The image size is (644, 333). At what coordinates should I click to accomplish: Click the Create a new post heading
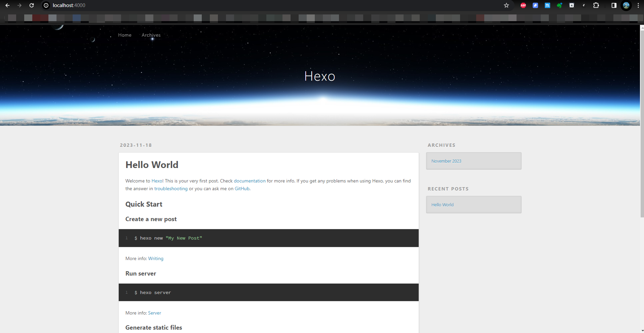[151, 219]
